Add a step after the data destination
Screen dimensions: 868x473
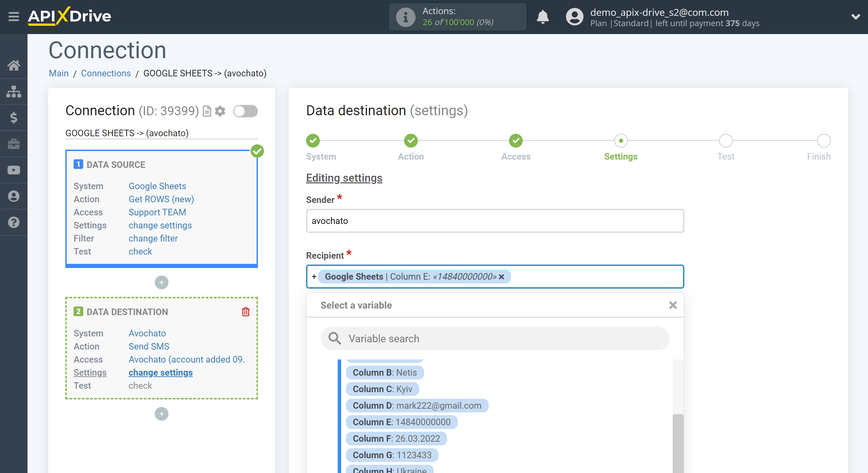(162, 414)
